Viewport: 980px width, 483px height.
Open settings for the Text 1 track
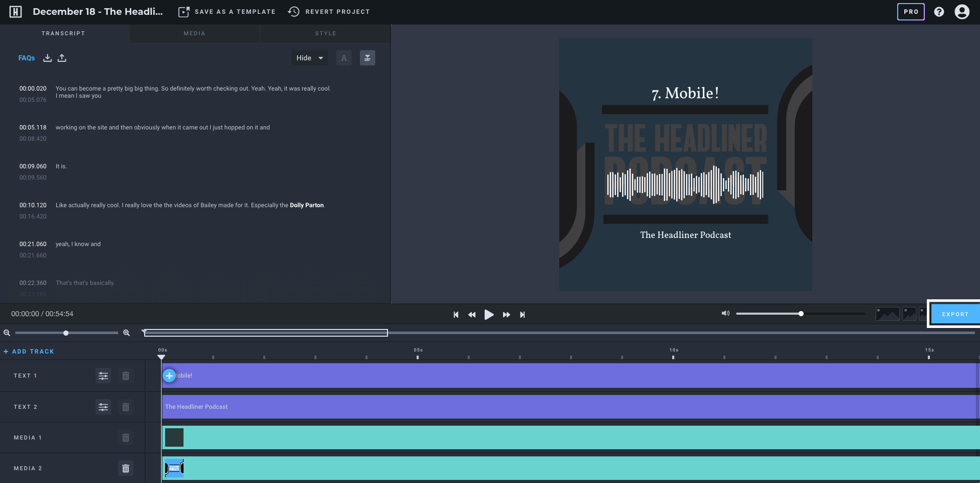(x=103, y=376)
